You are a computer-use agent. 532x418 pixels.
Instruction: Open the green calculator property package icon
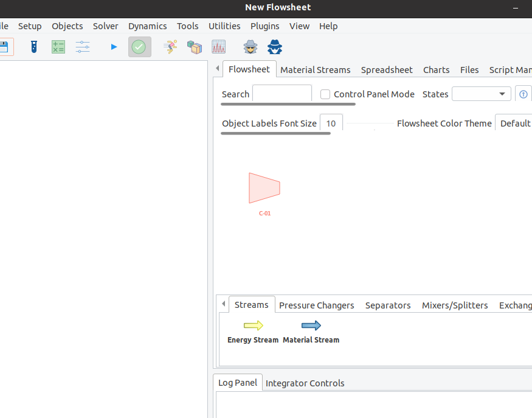[x=58, y=47]
